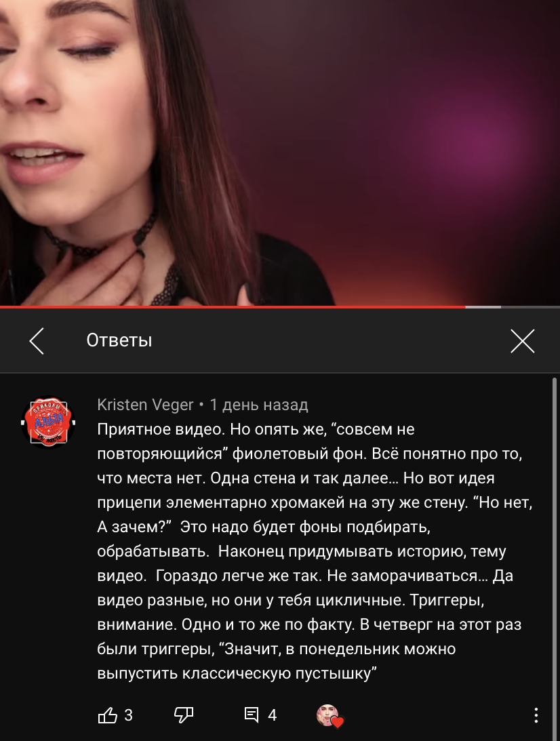Like the comment with thumbs up icon
Screen dimensions: 560x741
(x=107, y=715)
